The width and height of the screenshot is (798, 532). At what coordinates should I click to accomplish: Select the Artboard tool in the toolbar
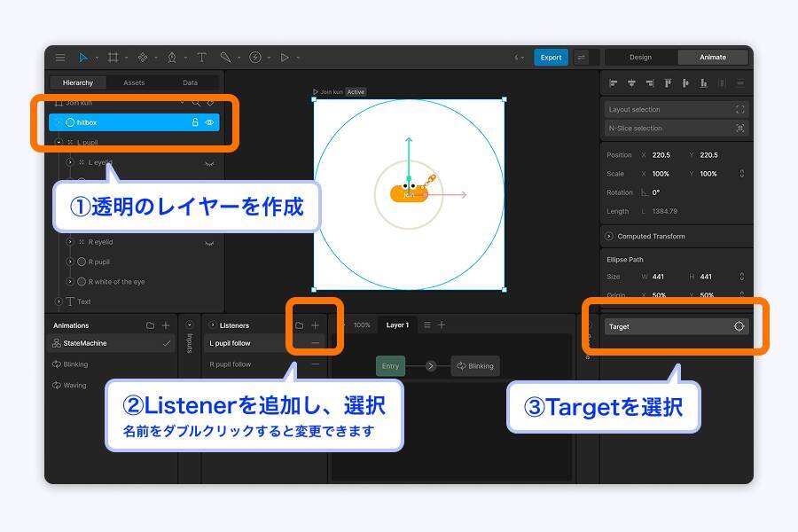[x=113, y=57]
